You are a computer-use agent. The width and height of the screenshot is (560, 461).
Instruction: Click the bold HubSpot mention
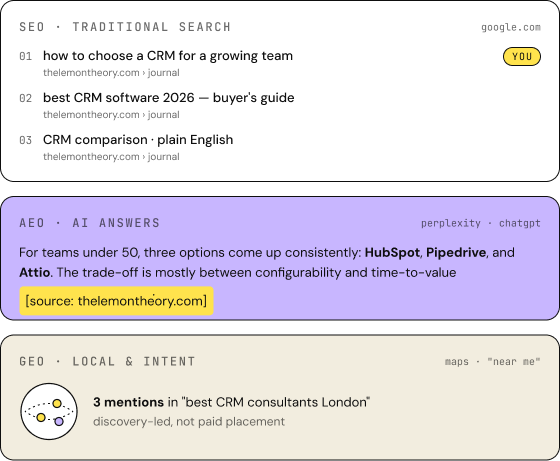click(x=392, y=252)
